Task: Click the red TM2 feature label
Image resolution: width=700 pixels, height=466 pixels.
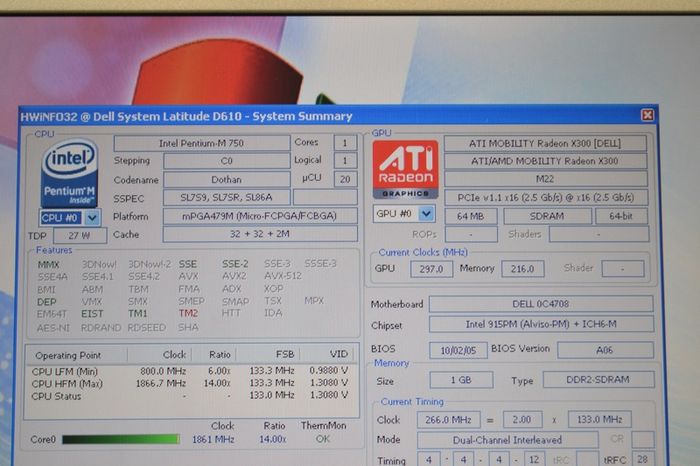Action: point(188,313)
